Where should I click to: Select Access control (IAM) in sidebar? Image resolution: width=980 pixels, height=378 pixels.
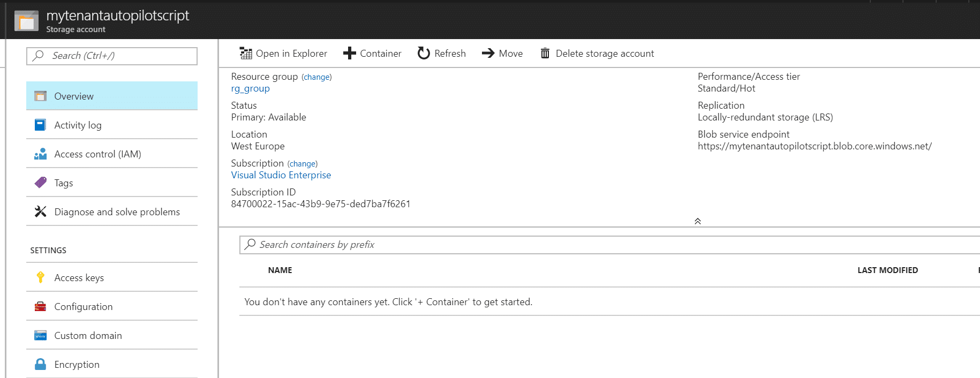[x=112, y=154]
